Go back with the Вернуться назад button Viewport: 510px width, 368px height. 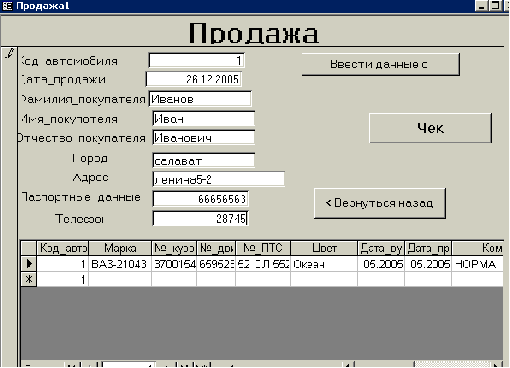click(x=380, y=203)
